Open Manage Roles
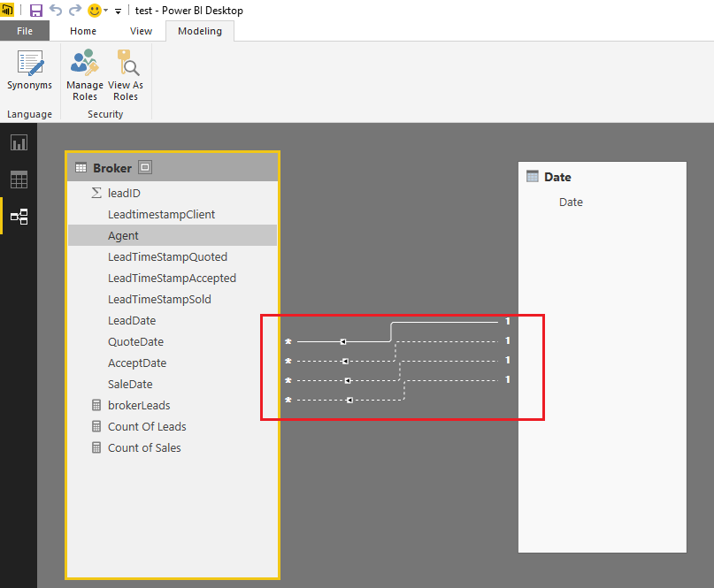The image size is (714, 588). [x=85, y=75]
